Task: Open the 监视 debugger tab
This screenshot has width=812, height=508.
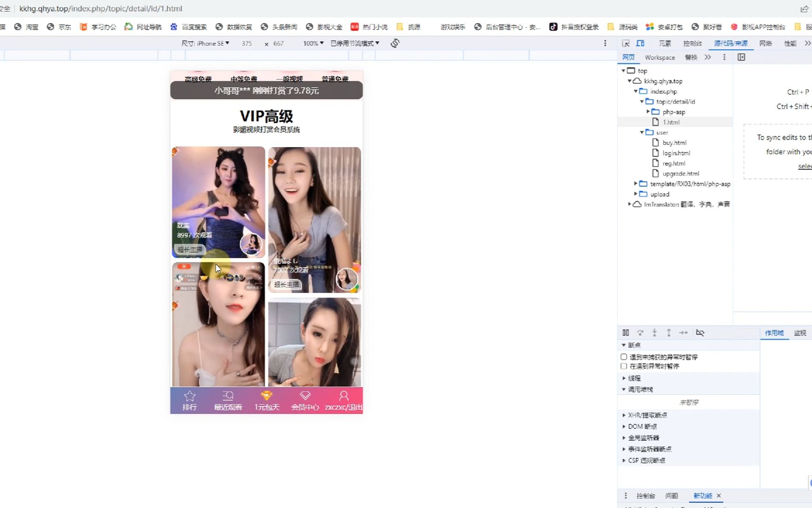Action: pyautogui.click(x=800, y=333)
